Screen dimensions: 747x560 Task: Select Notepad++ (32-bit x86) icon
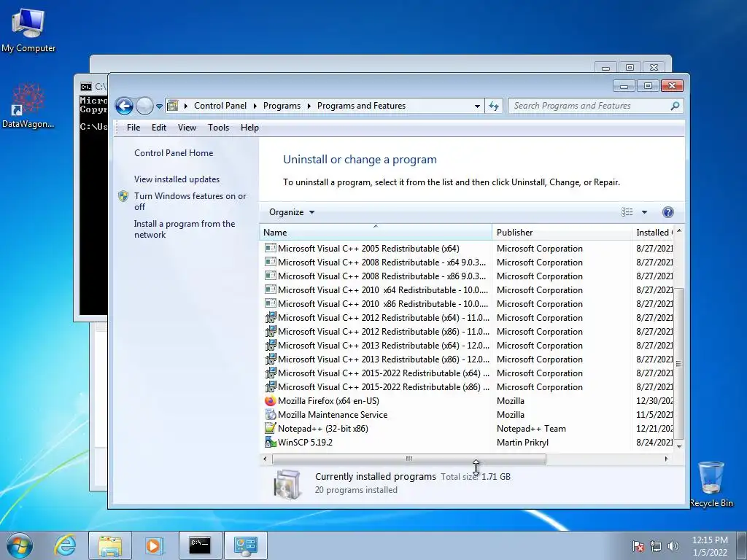(x=270, y=428)
